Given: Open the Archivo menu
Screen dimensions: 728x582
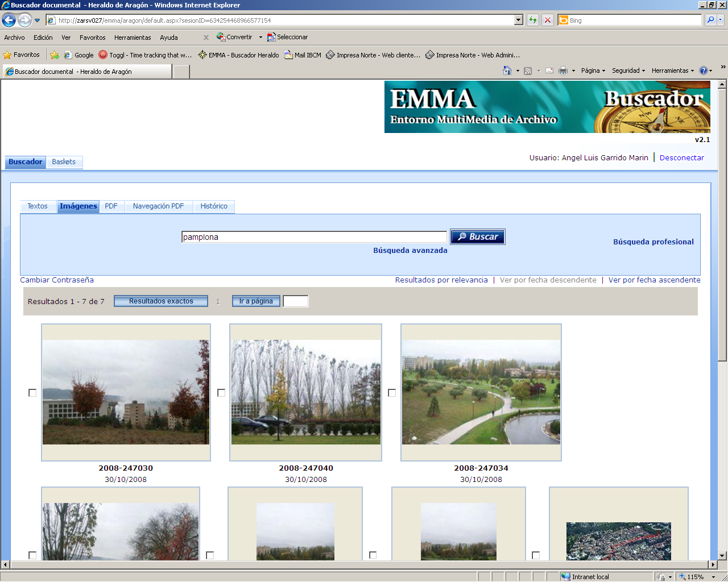Looking at the screenshot, I should pos(14,38).
